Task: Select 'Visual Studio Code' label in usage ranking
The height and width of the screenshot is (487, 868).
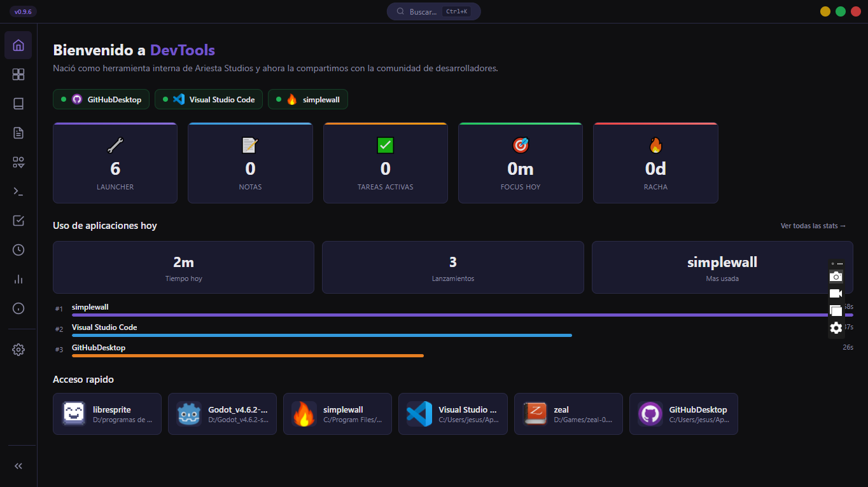Action: click(x=104, y=327)
